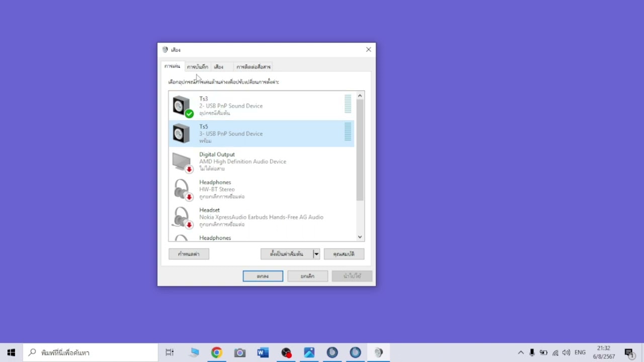Switch to the การบันทึก tab
Viewport: 644px width, 362px height.
click(x=197, y=67)
